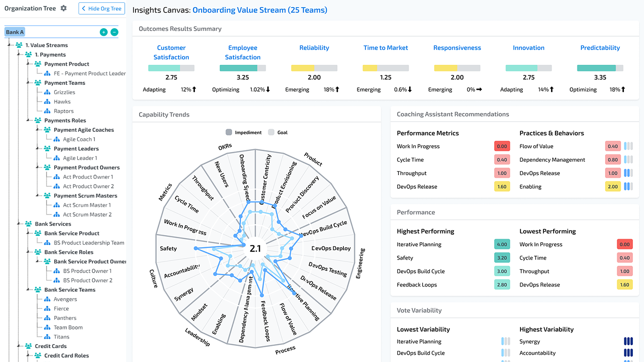
Task: Select the Bank A root item
Action: pos(15,32)
